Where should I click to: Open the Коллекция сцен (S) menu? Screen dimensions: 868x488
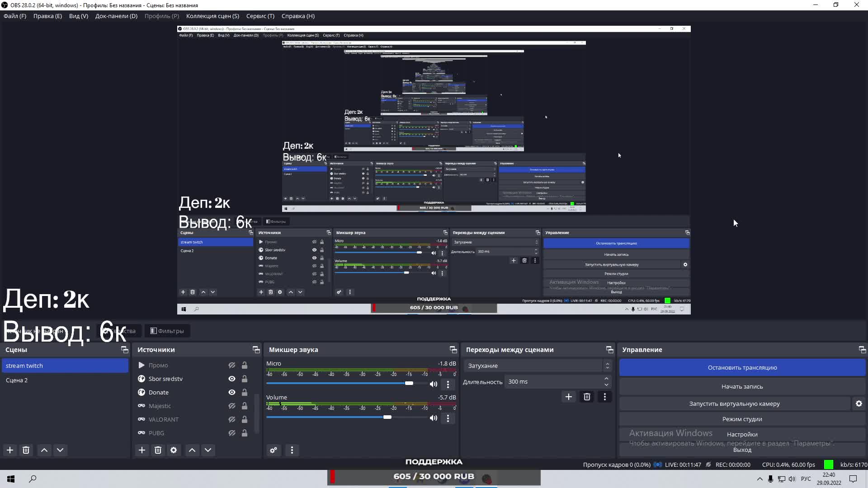coord(212,16)
